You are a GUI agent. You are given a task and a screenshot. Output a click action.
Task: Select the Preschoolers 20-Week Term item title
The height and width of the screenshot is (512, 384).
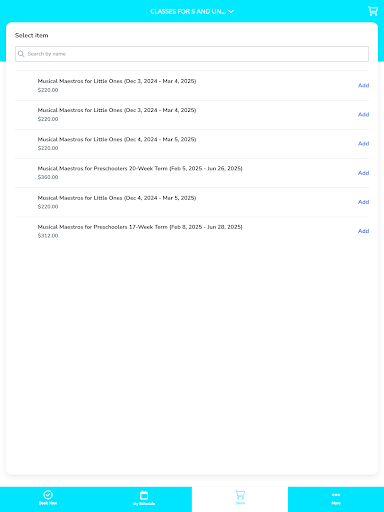140,168
